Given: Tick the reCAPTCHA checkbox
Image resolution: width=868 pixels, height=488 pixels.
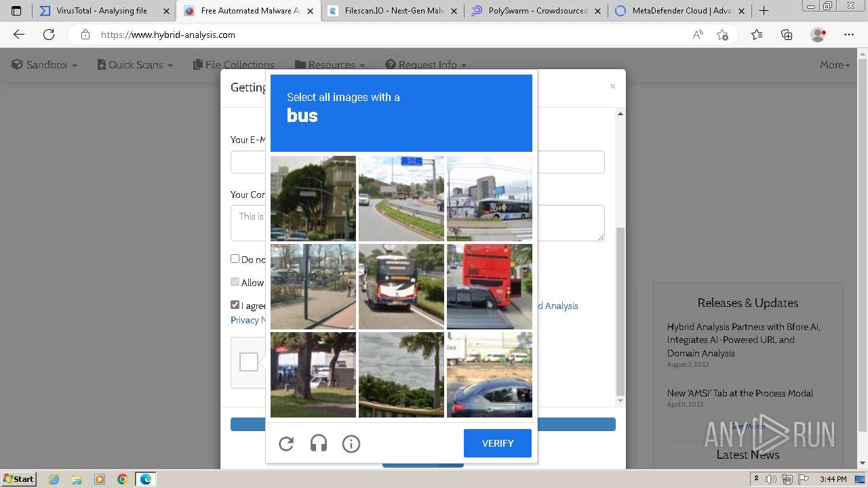Looking at the screenshot, I should click(249, 362).
